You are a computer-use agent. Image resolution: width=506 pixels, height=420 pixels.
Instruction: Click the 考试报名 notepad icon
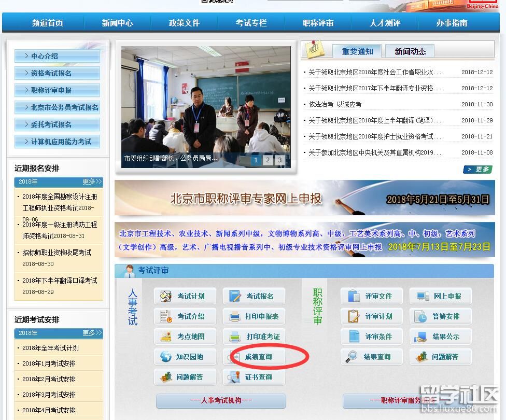click(235, 296)
